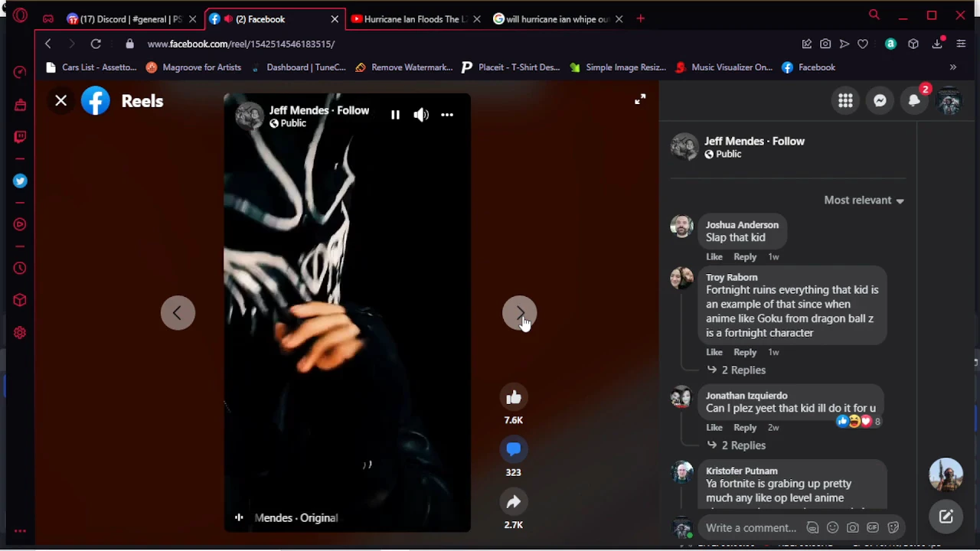Open History clock in the sidebar
980x551 pixels.
(x=20, y=269)
